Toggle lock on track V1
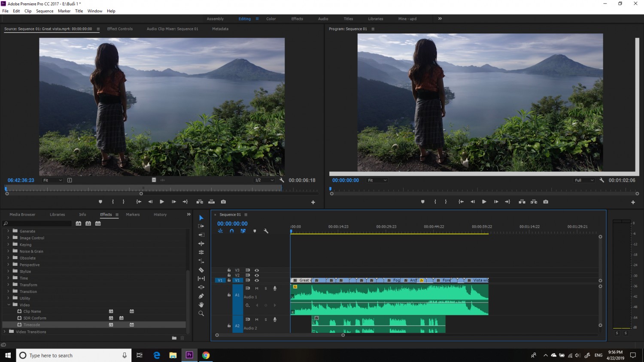Image resolution: width=644 pixels, height=362 pixels. click(229, 280)
